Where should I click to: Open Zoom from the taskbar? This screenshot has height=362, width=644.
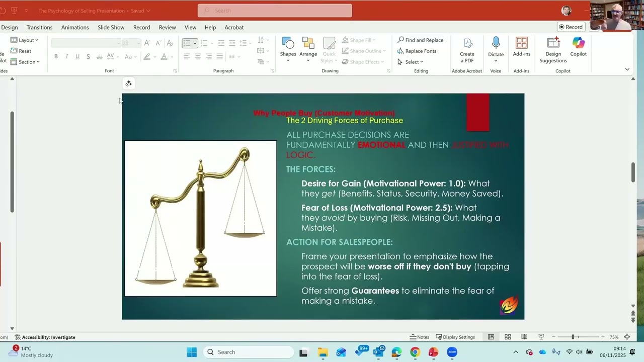click(x=452, y=352)
